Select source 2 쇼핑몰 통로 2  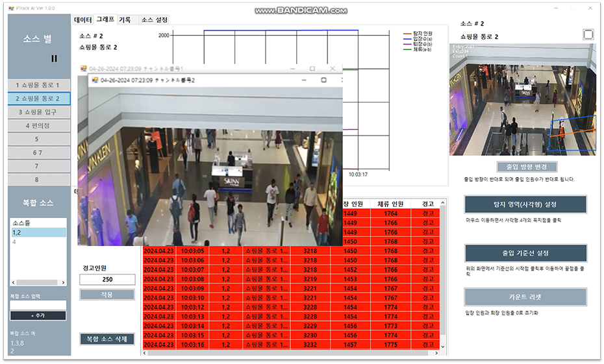[38, 99]
